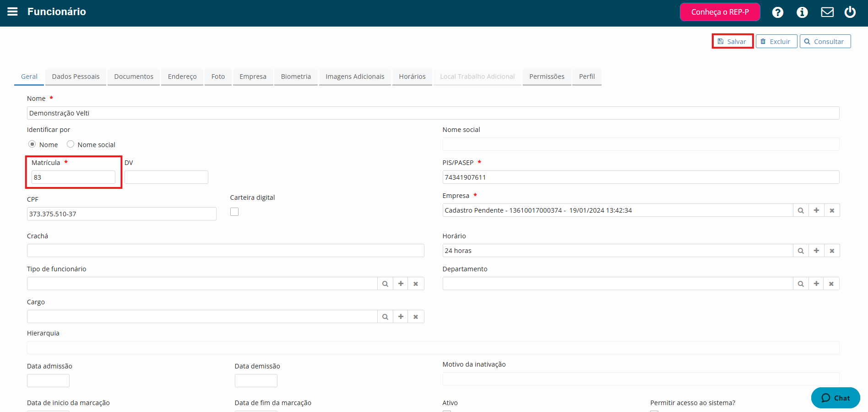Open Horários tab
The height and width of the screenshot is (412, 868).
pyautogui.click(x=412, y=77)
